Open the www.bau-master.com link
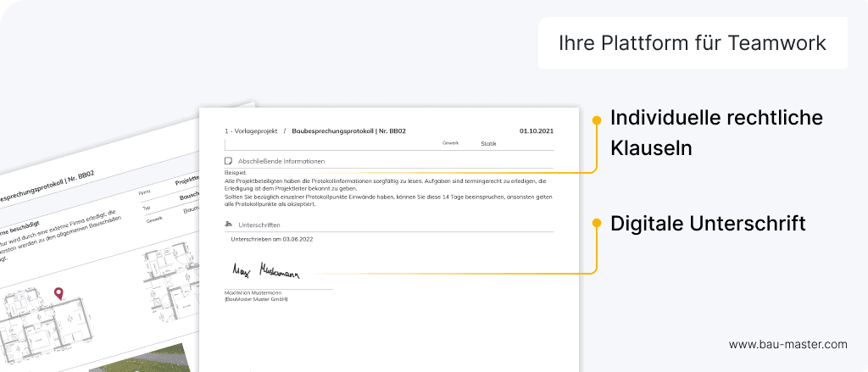Viewport: 868px width, 372px height. pyautogui.click(x=787, y=344)
